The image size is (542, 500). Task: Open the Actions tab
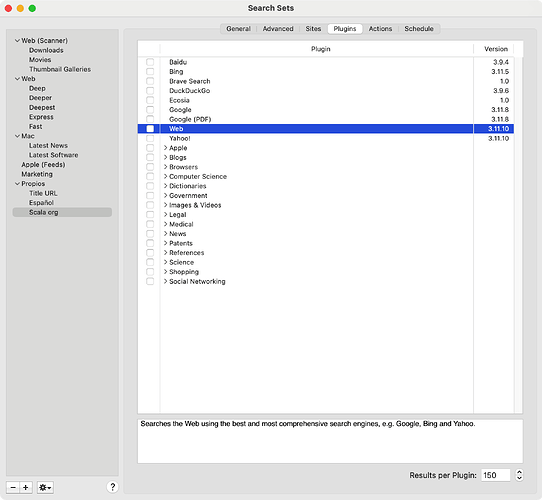[380, 29]
